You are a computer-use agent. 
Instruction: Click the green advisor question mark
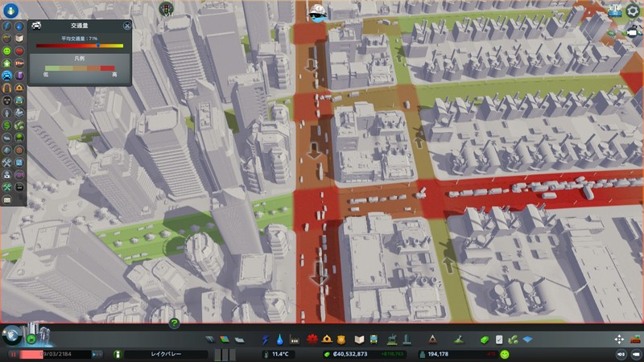point(174,323)
